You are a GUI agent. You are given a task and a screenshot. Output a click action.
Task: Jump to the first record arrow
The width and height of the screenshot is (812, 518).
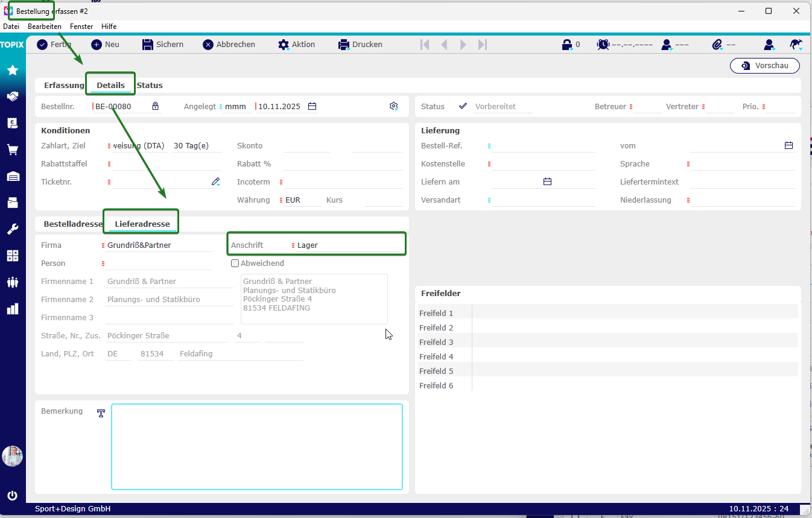coord(425,45)
